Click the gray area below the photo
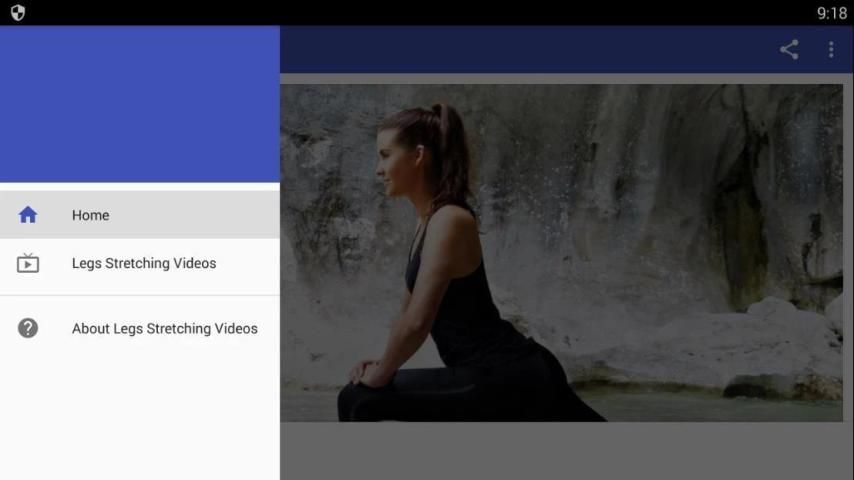The height and width of the screenshot is (480, 854). tap(560, 450)
